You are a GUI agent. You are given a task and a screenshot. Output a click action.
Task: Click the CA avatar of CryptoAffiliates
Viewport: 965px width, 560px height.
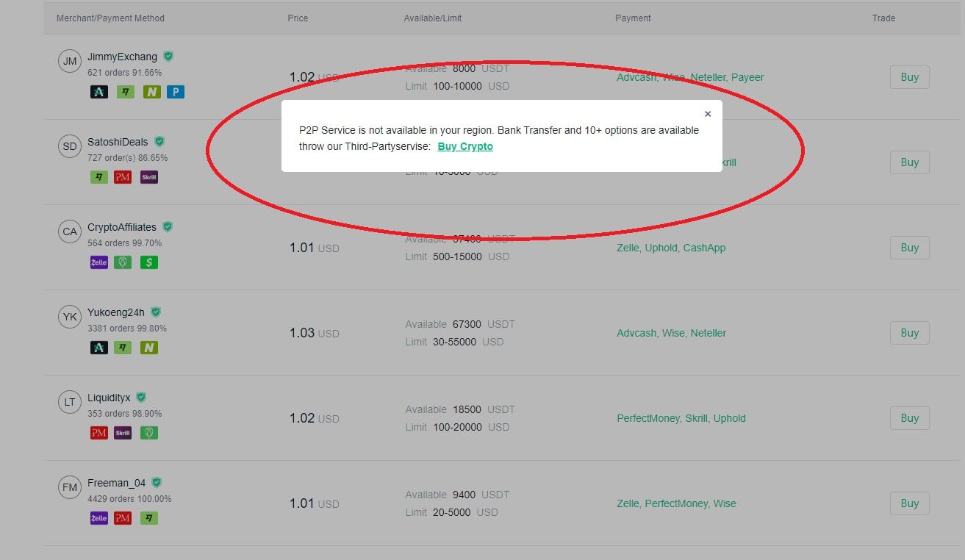coord(70,231)
